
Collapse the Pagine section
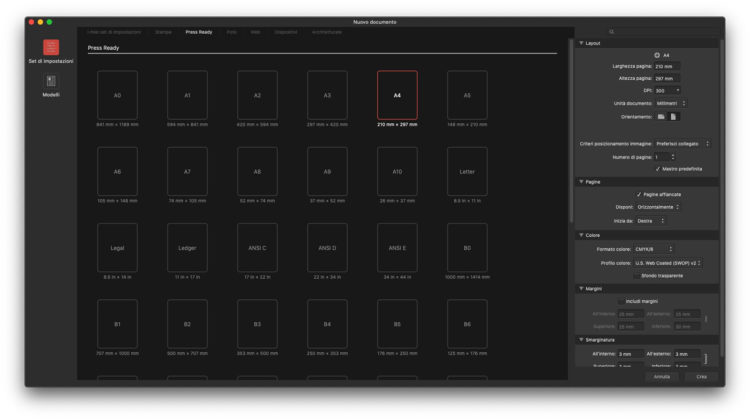(581, 182)
